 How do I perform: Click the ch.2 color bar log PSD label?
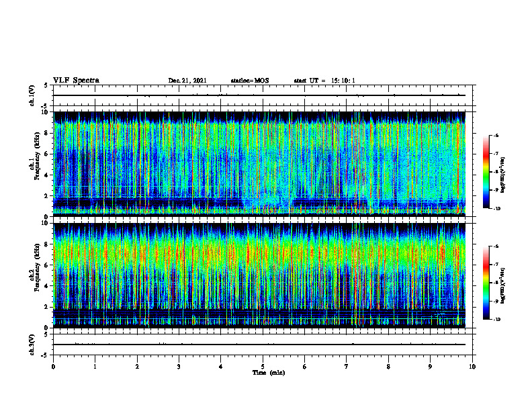[503, 285]
